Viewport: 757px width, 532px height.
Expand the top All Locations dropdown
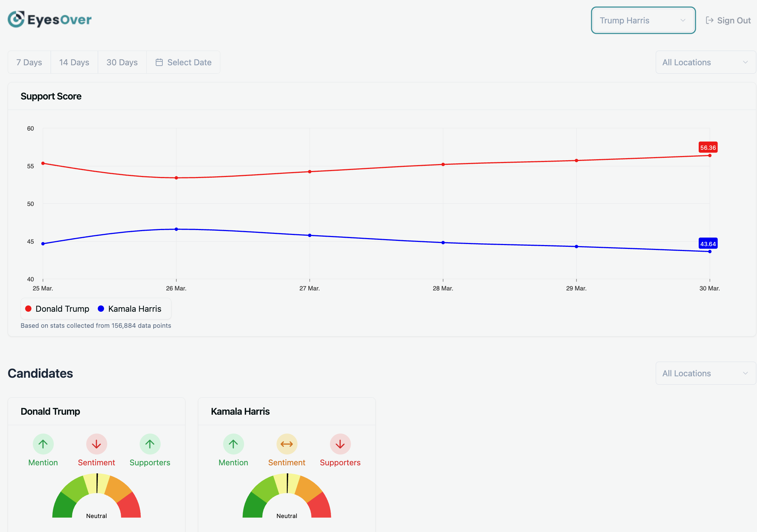(x=705, y=62)
